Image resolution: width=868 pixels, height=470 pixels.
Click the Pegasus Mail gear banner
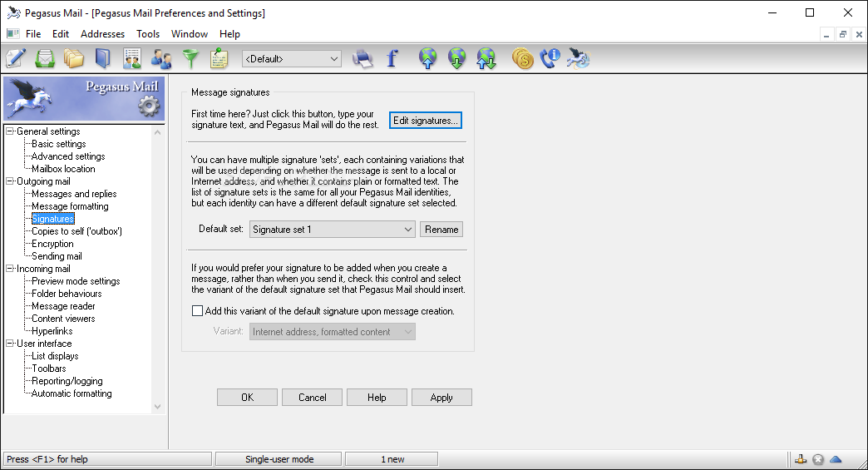tap(84, 98)
